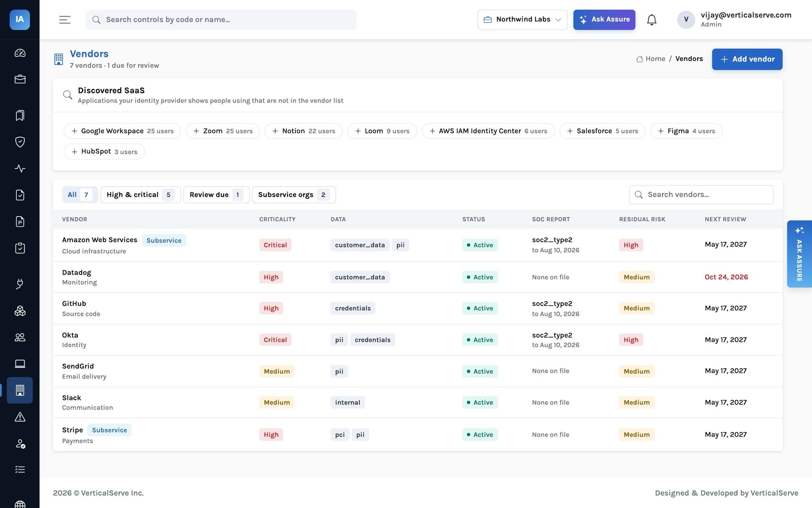Focus the Search vendors field

click(701, 195)
